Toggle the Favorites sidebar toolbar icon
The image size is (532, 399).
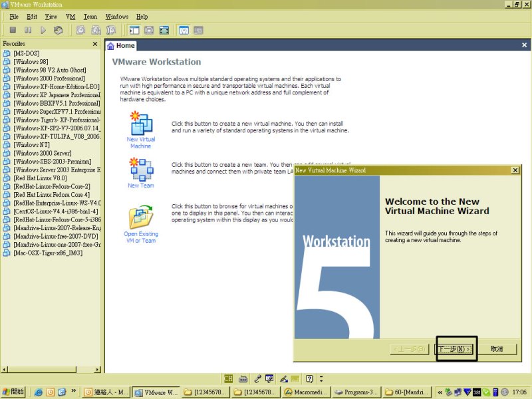click(134, 30)
